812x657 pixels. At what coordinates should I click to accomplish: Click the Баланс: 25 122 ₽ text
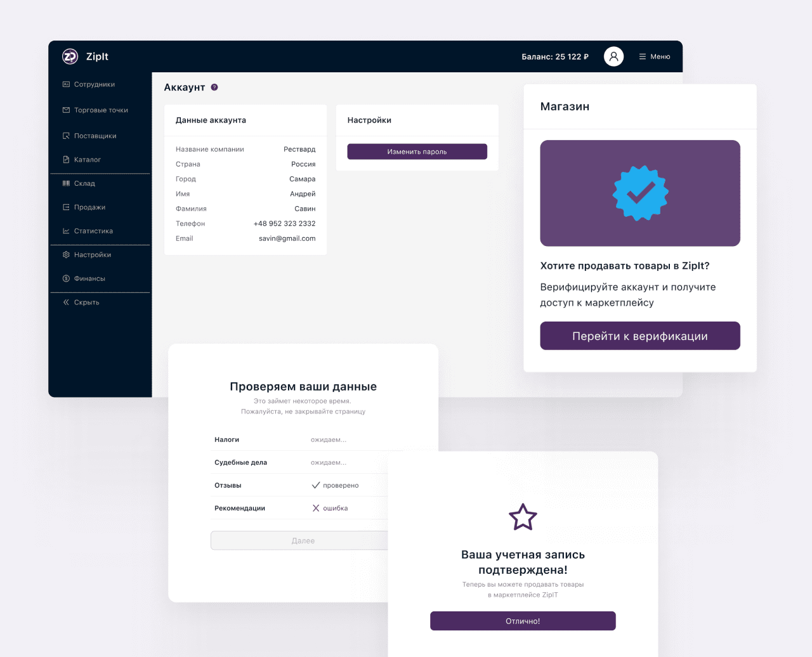click(x=555, y=56)
